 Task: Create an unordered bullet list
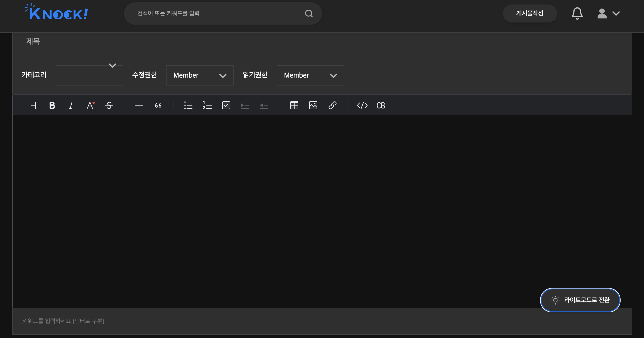click(188, 105)
